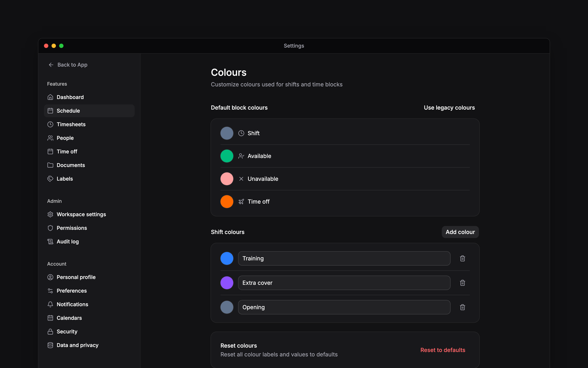Open the Opening row colour swatch
Screen dimensions: 588x368
[227, 307]
